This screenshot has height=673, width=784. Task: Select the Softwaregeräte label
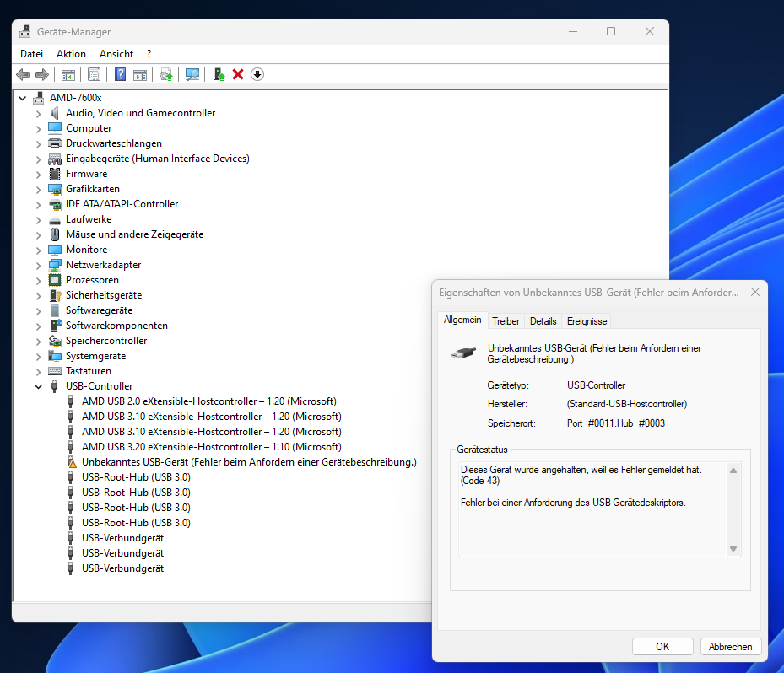click(99, 310)
